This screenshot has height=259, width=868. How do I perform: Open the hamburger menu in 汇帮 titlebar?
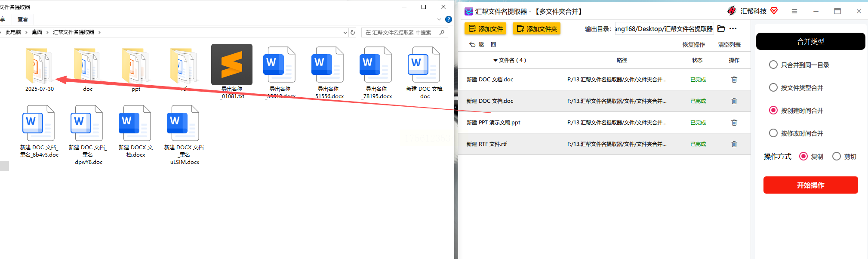click(x=794, y=11)
